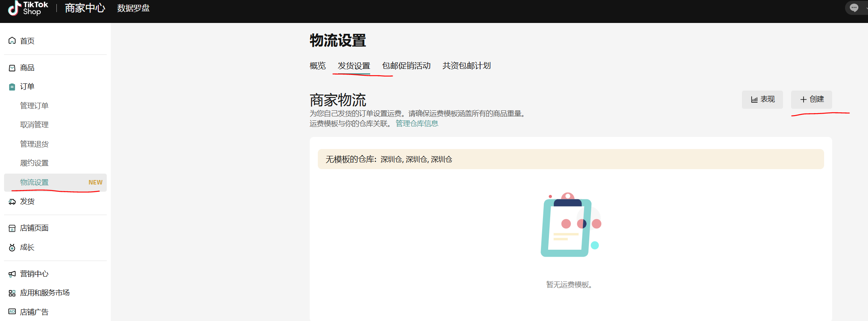This screenshot has width=868, height=321.
Task: Select 管理订单 in the sidebar
Action: [34, 106]
